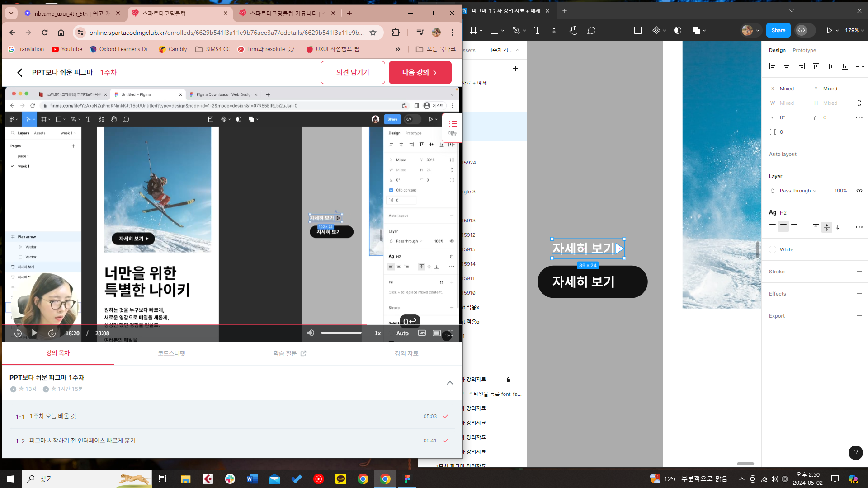Collapse the PPT보다 쉬운 피그마 1주차 section
The image size is (868, 488).
(450, 383)
